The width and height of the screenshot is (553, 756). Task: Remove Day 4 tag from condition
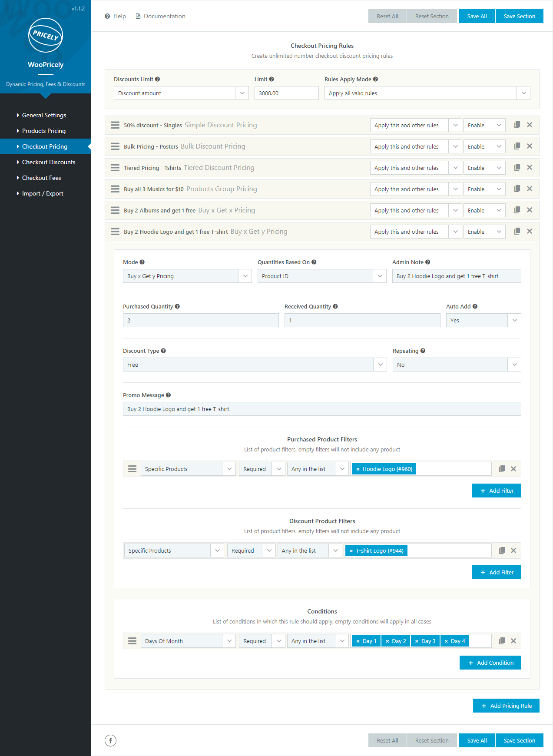[446, 641]
